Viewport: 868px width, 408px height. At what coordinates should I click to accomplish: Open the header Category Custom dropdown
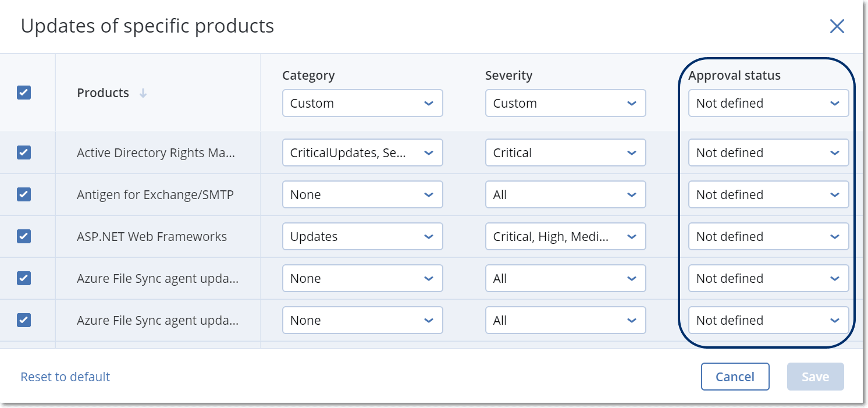[x=362, y=103]
